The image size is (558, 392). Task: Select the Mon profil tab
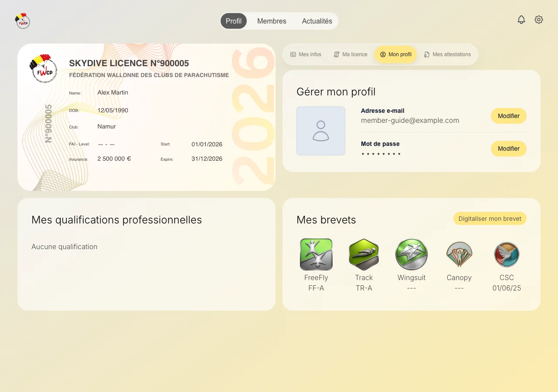(396, 54)
